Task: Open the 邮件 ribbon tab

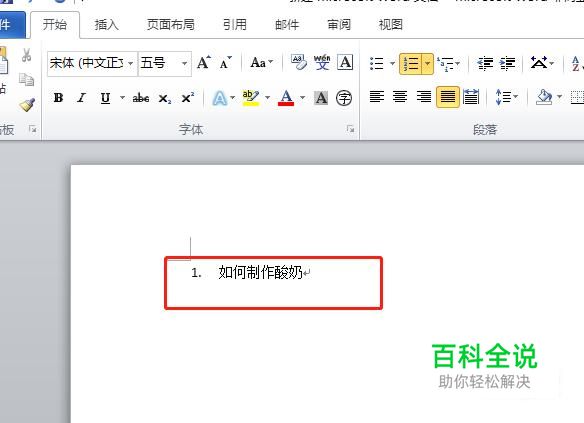Action: coord(287,25)
